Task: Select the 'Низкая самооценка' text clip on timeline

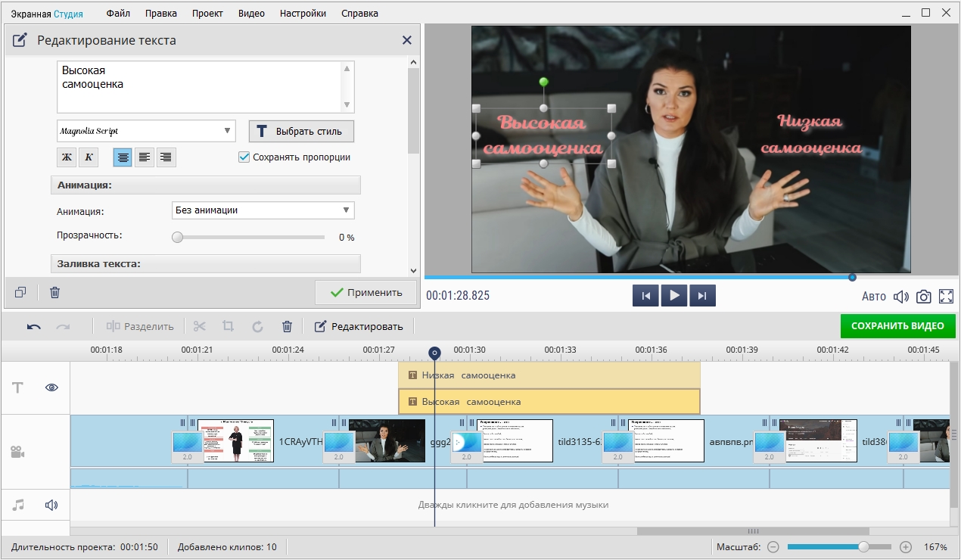Action: (x=549, y=375)
